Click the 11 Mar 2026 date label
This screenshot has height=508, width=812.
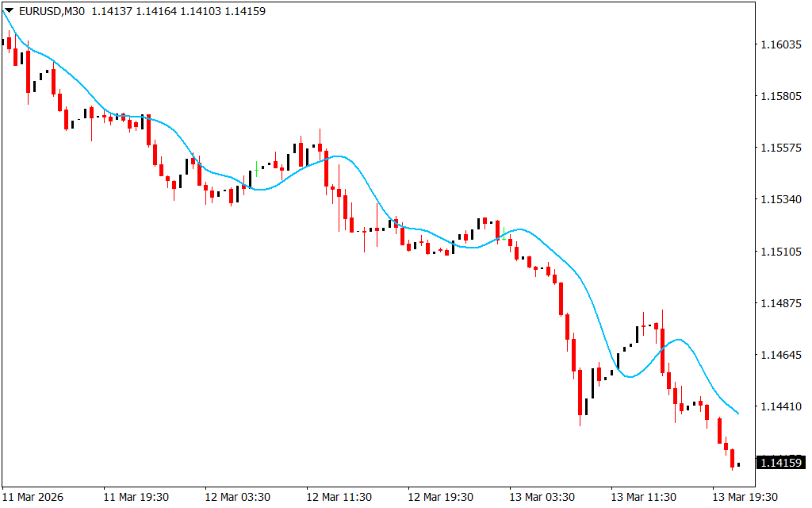(33, 497)
